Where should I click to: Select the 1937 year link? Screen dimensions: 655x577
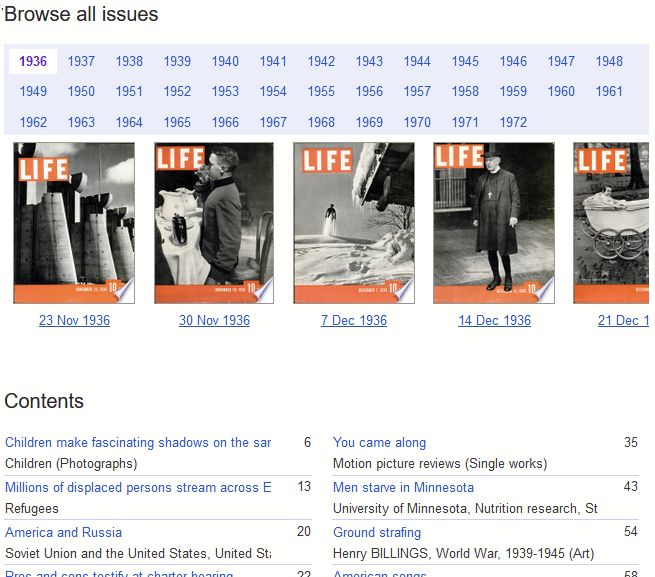coord(81,61)
